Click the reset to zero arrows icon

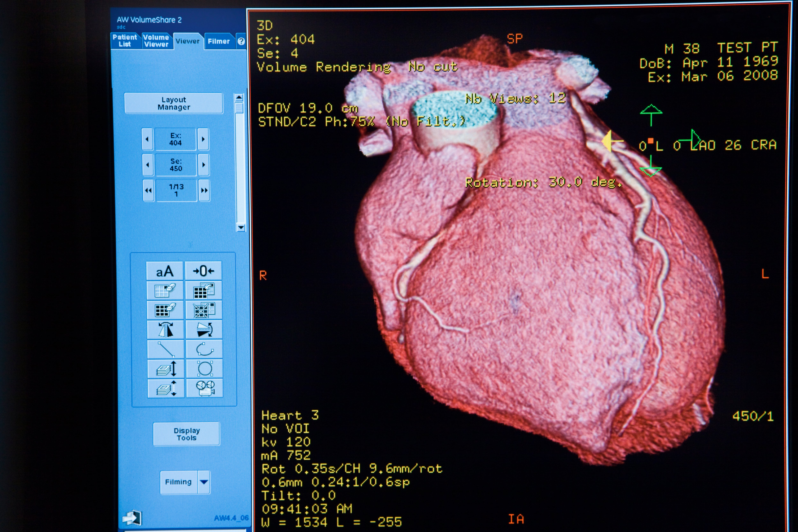[x=203, y=271]
